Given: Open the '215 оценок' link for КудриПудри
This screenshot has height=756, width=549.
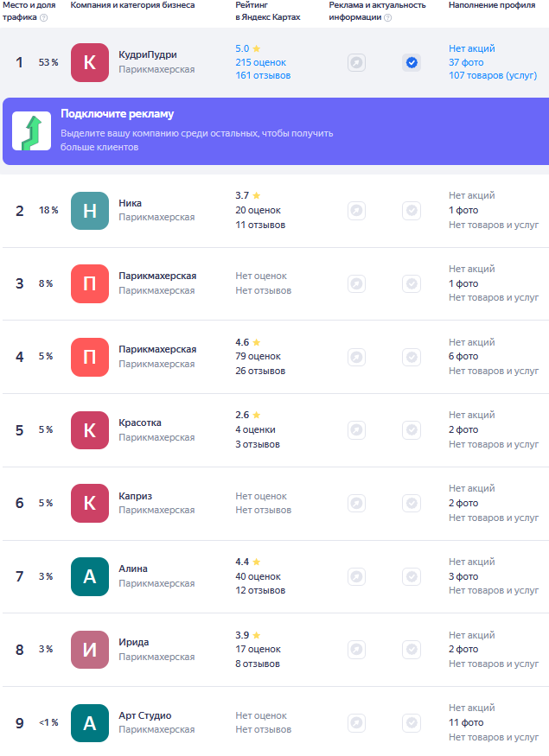Looking at the screenshot, I should 260,62.
